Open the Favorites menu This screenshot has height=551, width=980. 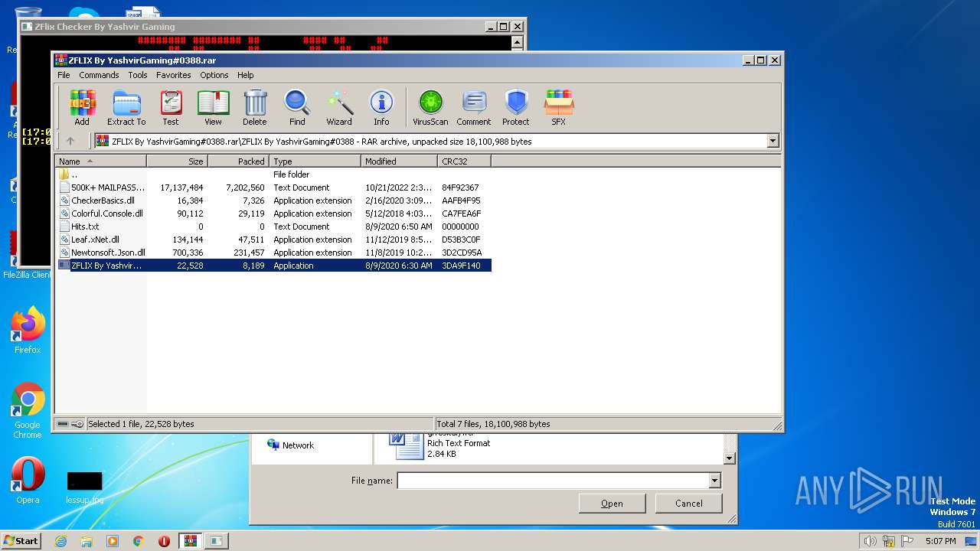pos(174,75)
